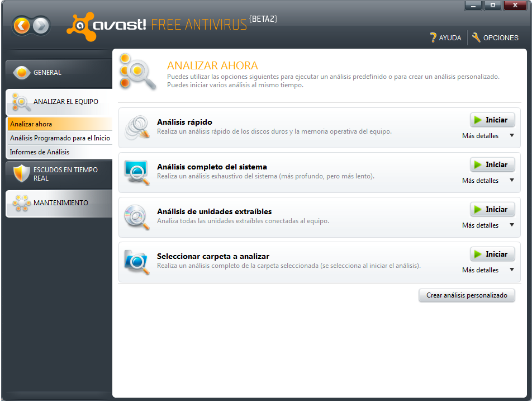Click Más detalles text under Análisis rápido

tap(480, 136)
